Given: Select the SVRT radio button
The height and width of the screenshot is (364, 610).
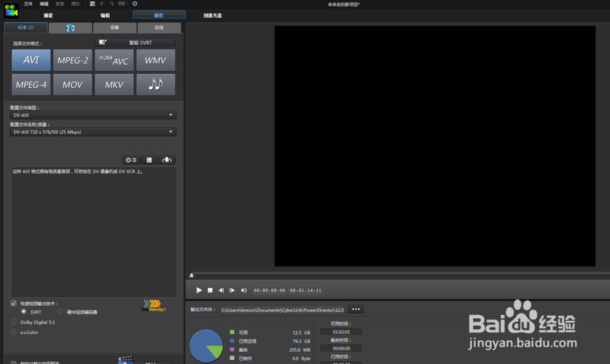Looking at the screenshot, I should [24, 312].
